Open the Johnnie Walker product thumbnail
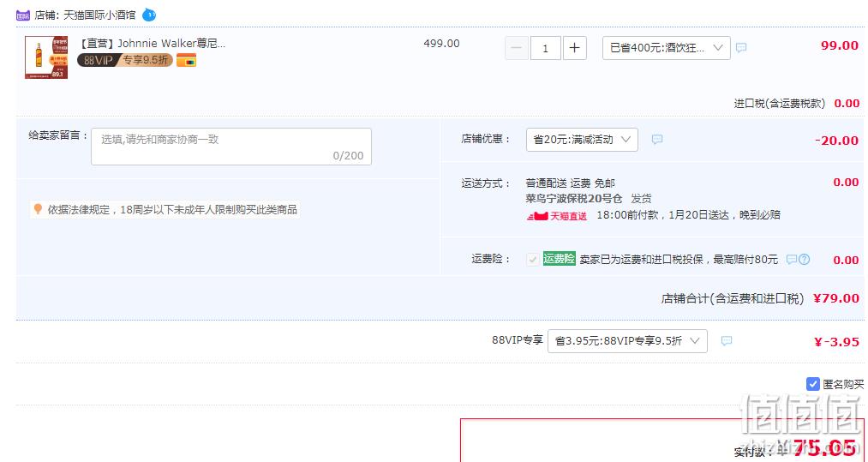Screen dimensions: 868x462 coord(46,57)
